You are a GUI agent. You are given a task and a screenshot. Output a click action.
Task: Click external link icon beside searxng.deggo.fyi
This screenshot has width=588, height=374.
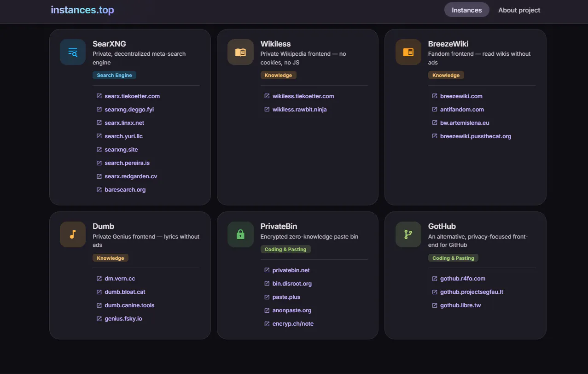tap(99, 110)
